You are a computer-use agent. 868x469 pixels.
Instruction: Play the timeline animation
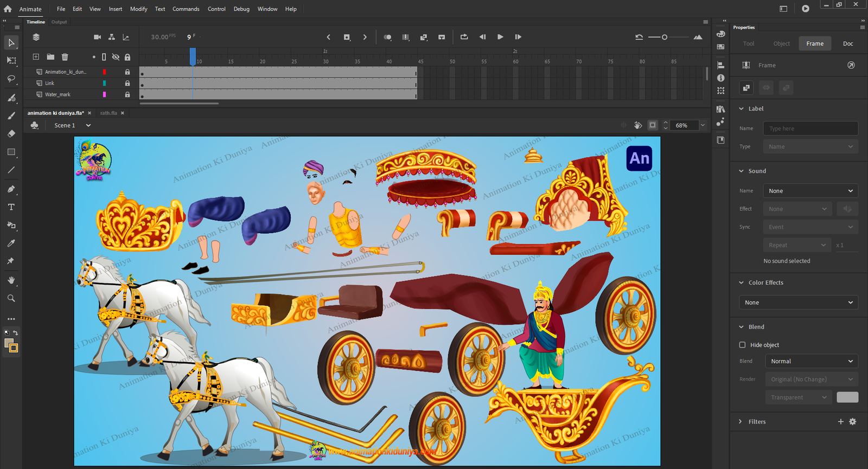tap(500, 37)
